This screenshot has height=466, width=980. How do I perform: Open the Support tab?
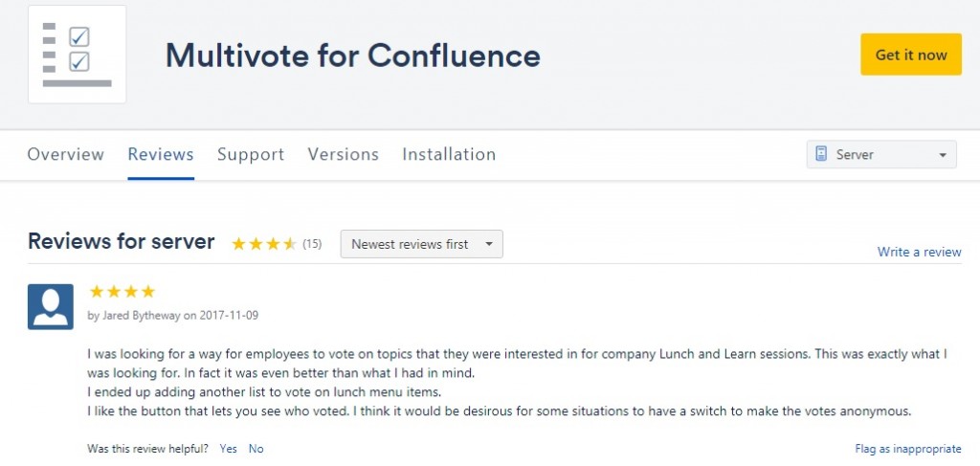251,154
